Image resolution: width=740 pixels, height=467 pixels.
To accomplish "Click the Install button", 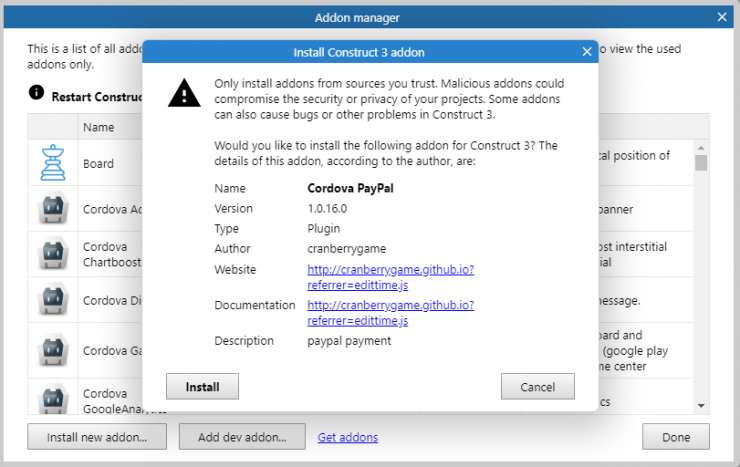I will 203,386.
